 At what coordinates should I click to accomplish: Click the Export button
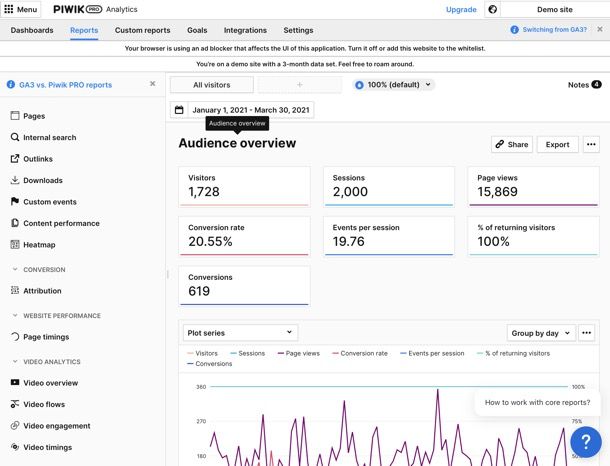(x=557, y=144)
